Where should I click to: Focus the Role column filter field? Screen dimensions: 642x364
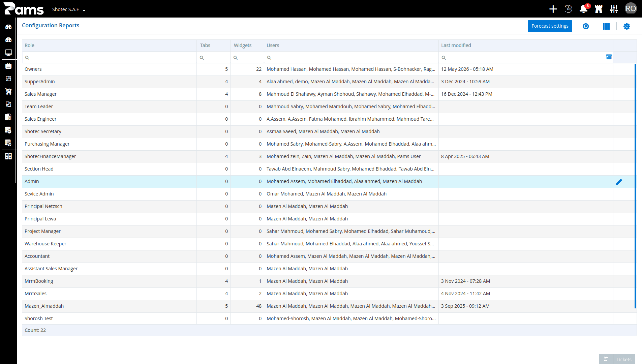109,57
